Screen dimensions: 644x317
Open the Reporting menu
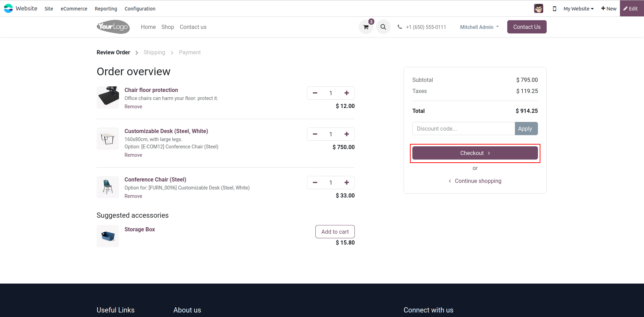(106, 9)
